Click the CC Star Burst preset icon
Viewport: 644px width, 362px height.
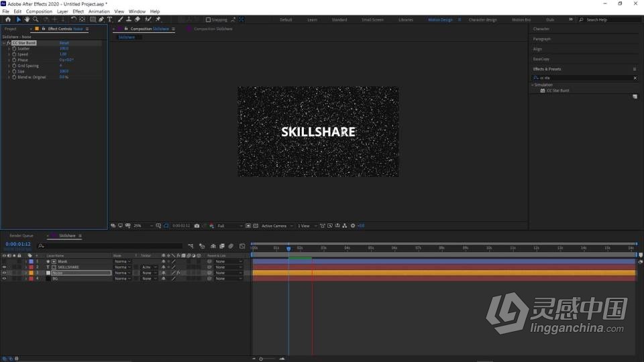click(543, 90)
